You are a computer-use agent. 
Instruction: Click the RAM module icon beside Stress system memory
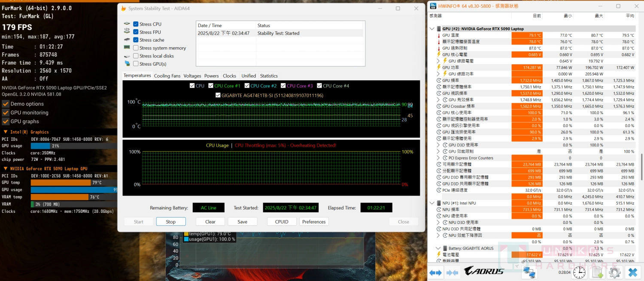pos(127,48)
